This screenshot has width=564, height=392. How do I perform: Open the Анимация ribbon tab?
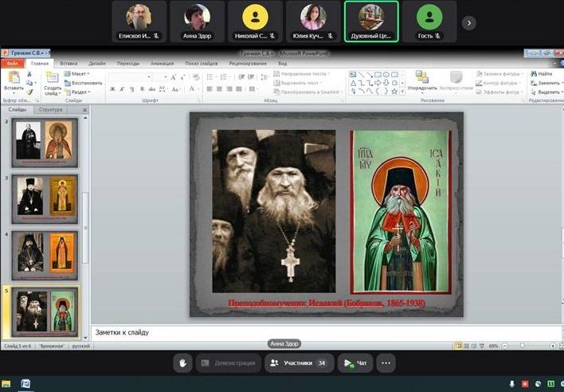[162, 63]
